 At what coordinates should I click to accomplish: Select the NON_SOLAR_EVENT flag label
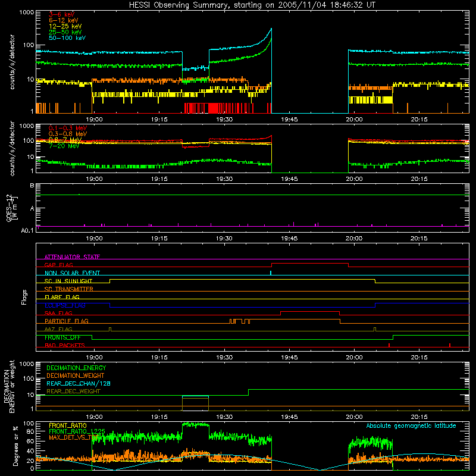(72, 273)
